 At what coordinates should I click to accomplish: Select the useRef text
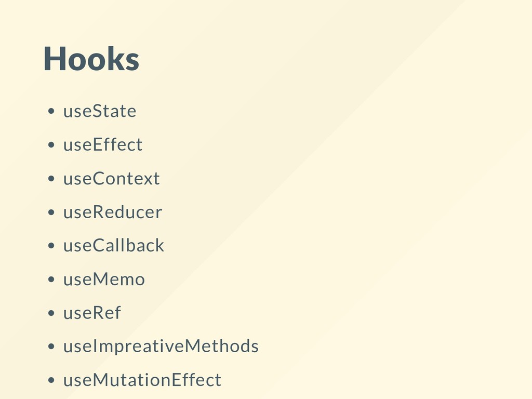coord(92,312)
